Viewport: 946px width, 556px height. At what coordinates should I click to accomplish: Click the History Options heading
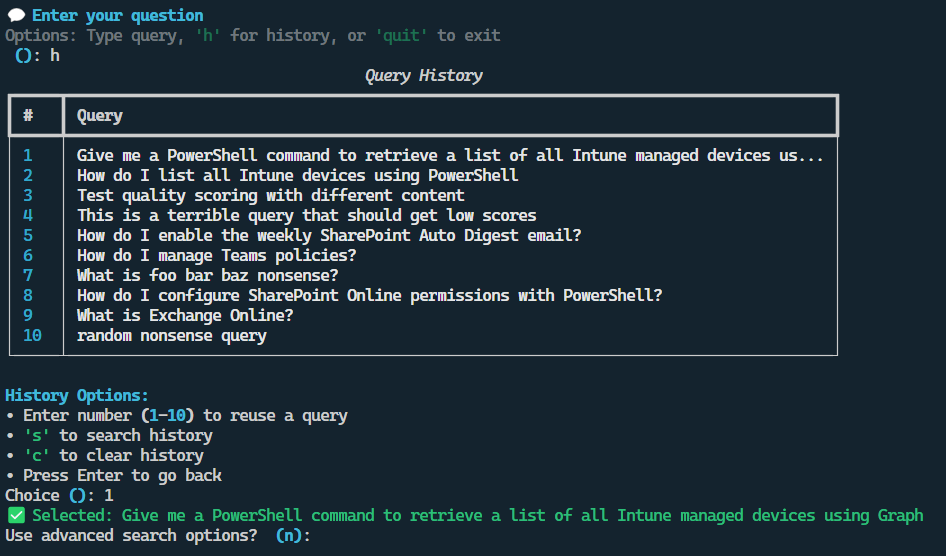click(x=77, y=396)
